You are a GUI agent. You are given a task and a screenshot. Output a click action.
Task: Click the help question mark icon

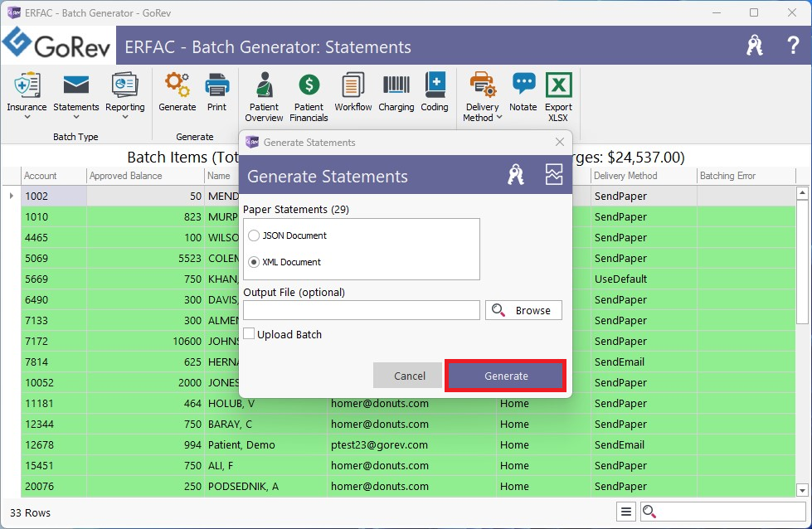(x=792, y=46)
